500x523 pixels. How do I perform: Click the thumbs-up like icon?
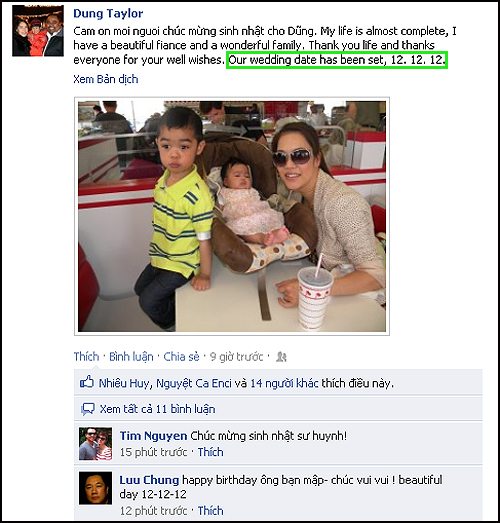pyautogui.click(x=87, y=382)
